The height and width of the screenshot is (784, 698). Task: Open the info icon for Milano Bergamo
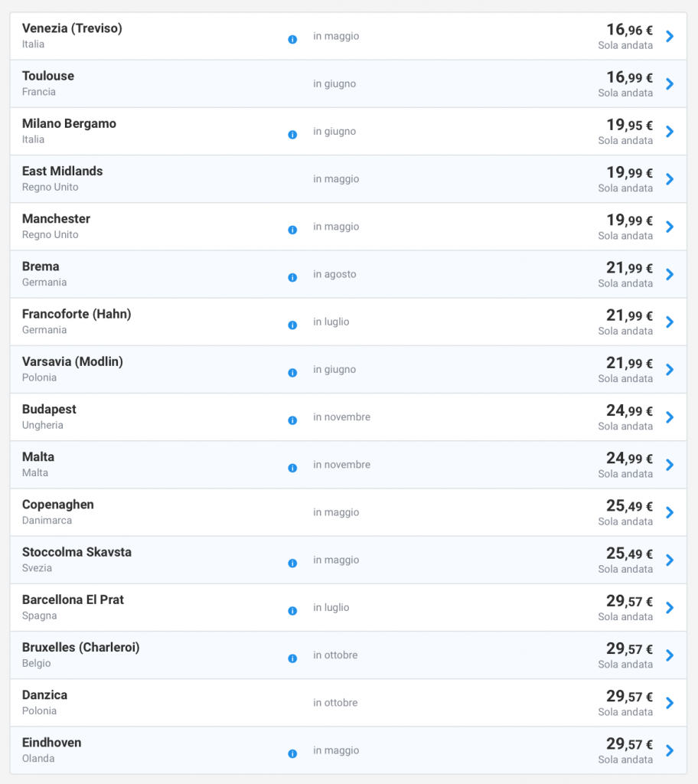pyautogui.click(x=292, y=134)
